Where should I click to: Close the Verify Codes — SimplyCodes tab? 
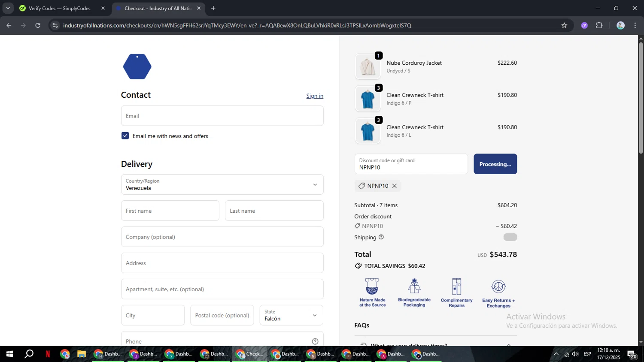pos(103,8)
